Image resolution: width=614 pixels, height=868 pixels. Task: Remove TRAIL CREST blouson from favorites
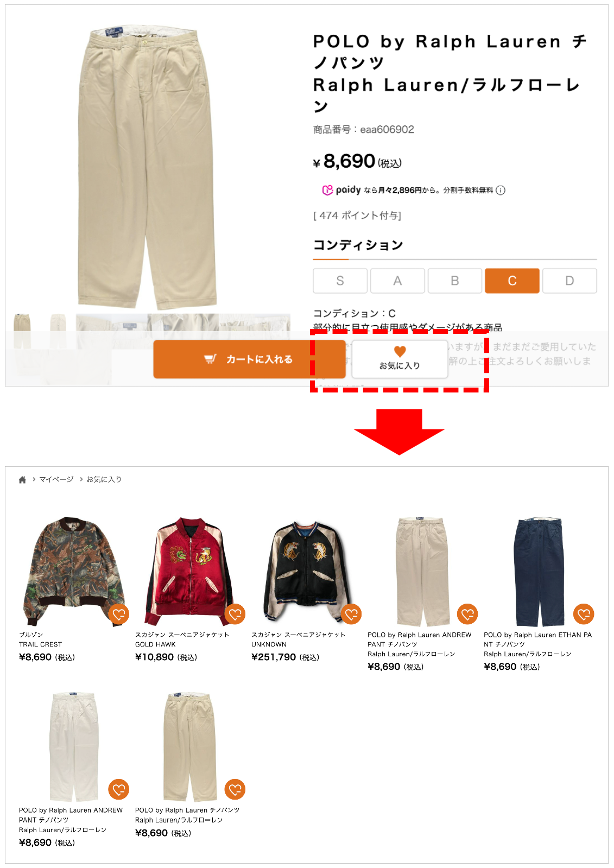(119, 614)
